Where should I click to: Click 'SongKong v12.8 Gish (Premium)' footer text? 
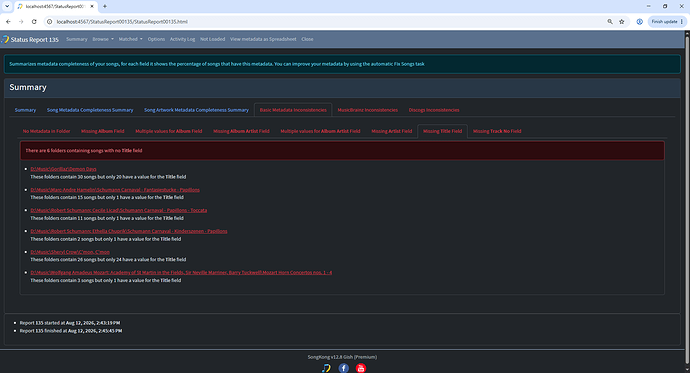tap(342, 357)
